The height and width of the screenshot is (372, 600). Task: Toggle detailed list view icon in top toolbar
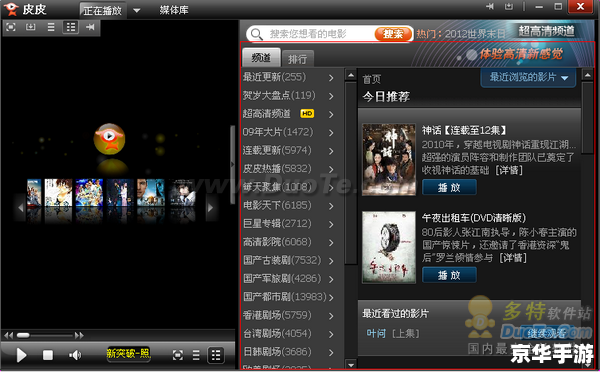coord(71,27)
